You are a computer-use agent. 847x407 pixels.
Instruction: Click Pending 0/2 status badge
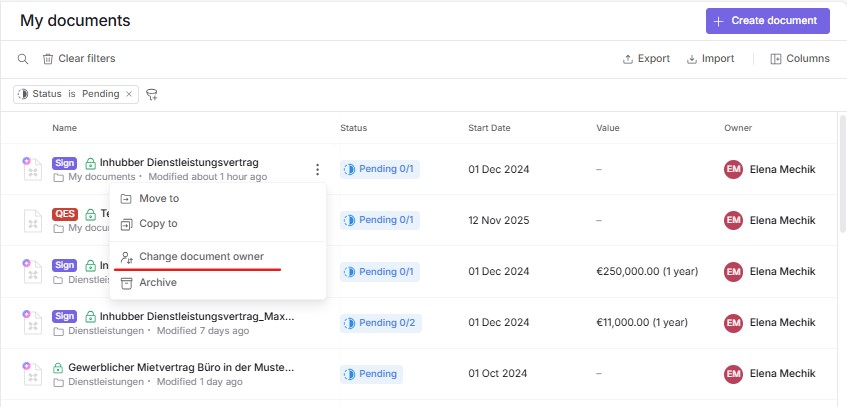tap(379, 322)
